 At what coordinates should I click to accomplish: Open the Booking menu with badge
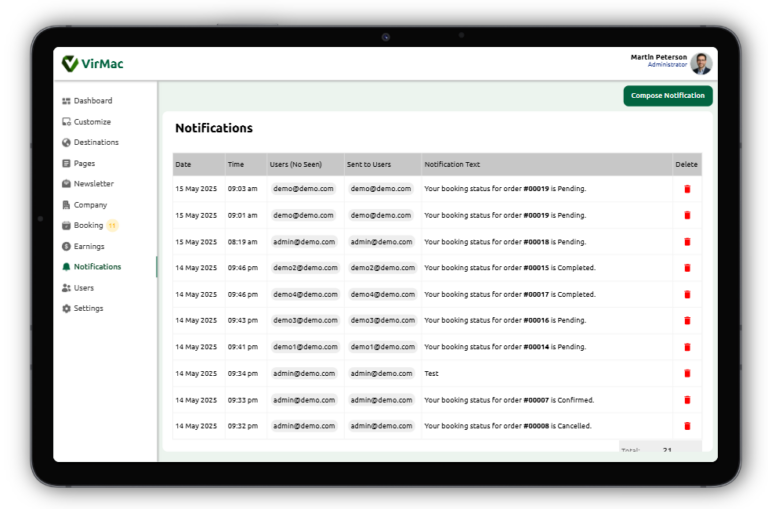click(90, 225)
